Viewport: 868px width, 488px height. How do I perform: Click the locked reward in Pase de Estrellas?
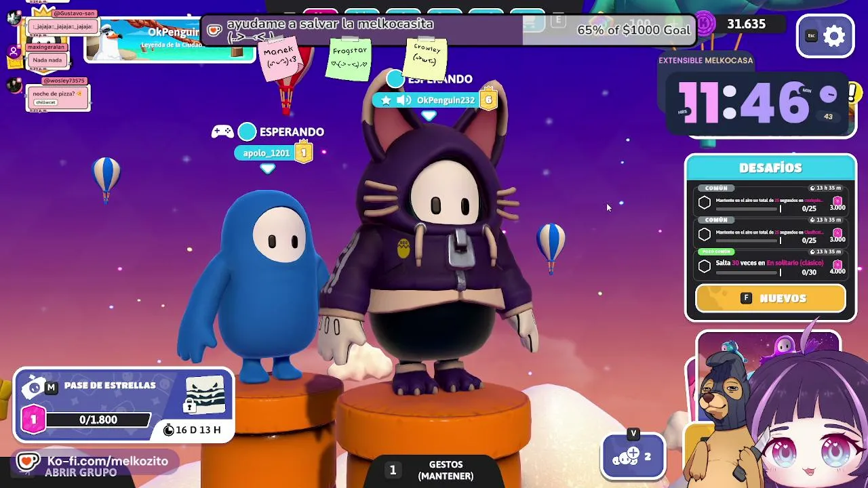[205, 395]
